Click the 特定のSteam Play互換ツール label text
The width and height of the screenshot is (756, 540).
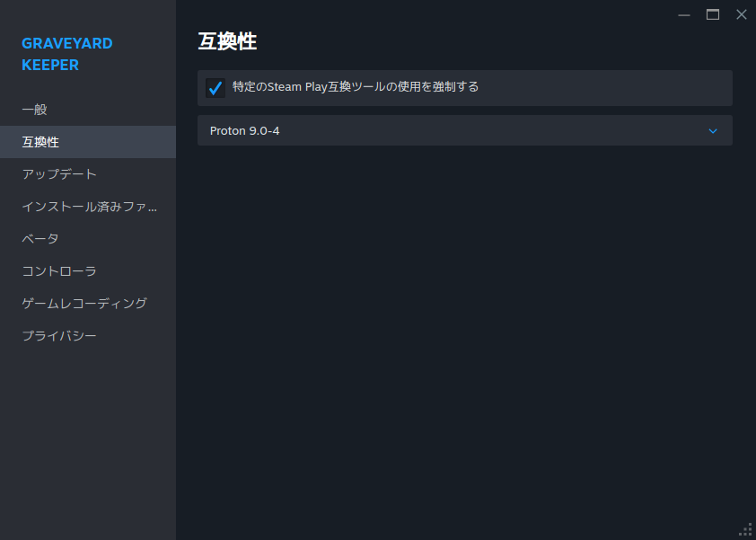point(356,87)
